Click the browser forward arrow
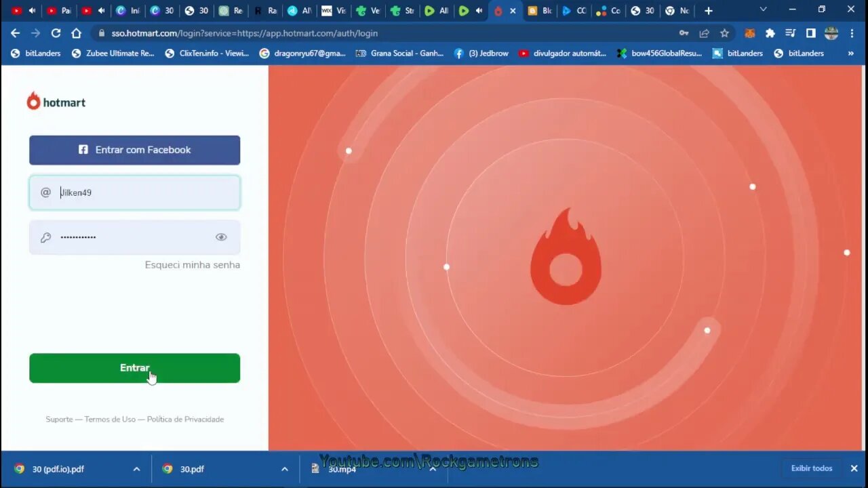Viewport: 868px width, 488px height. click(35, 33)
